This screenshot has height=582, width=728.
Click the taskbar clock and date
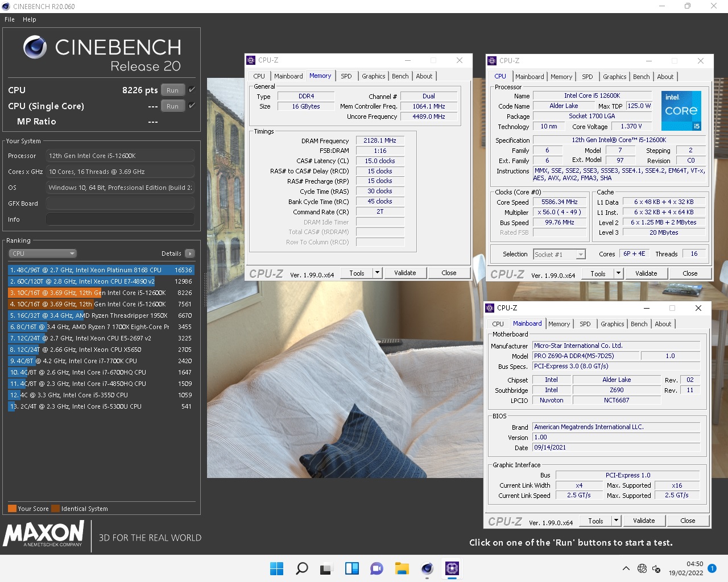tap(686, 568)
